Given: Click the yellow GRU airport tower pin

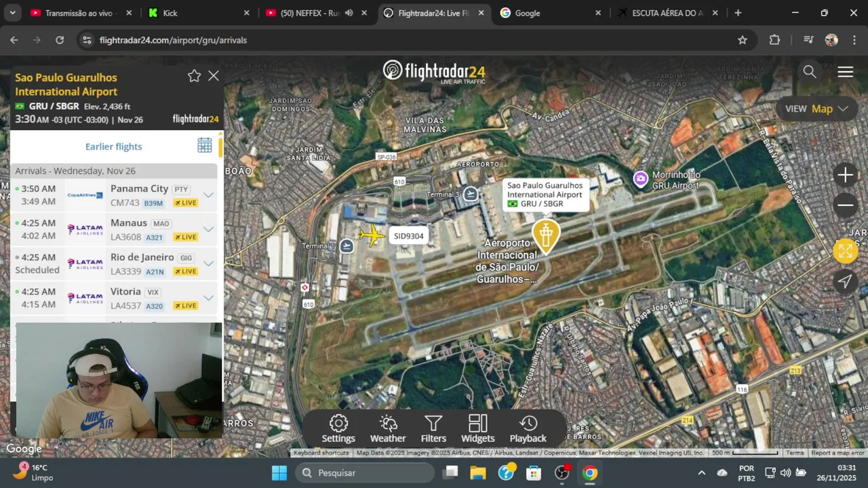Looking at the screenshot, I should 546,236.
